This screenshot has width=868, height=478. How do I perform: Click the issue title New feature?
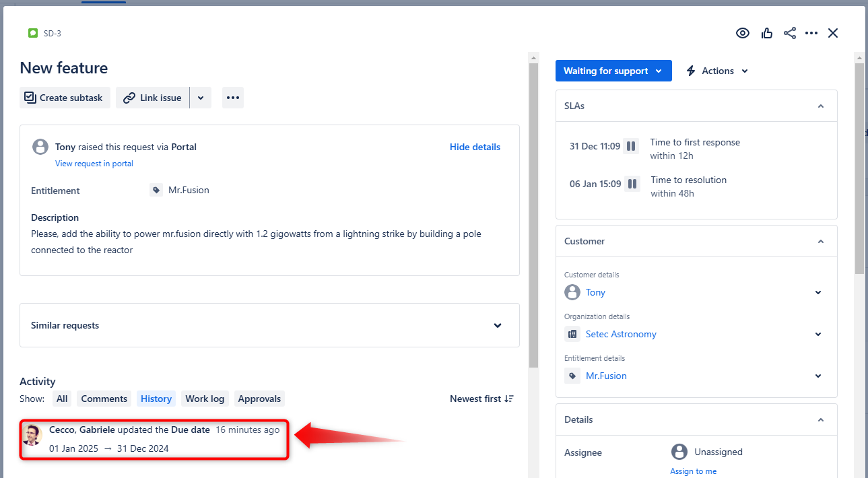point(64,68)
